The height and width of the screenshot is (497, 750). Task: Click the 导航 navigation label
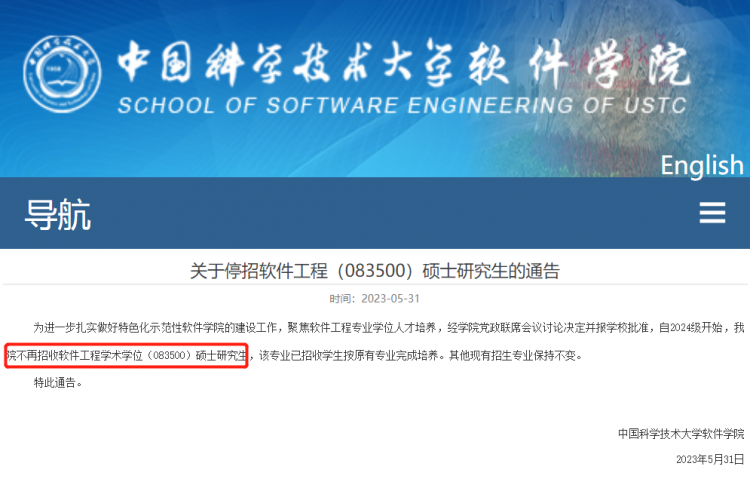pos(58,214)
